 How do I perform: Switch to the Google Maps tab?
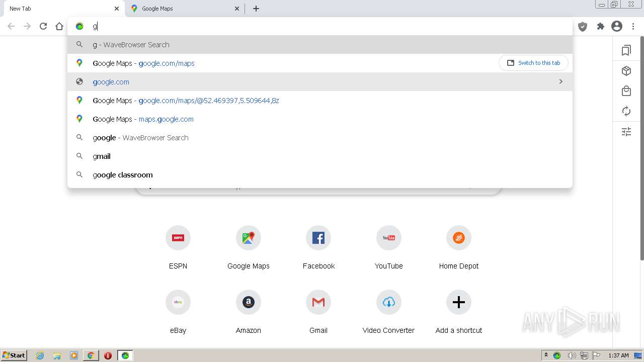(x=185, y=9)
